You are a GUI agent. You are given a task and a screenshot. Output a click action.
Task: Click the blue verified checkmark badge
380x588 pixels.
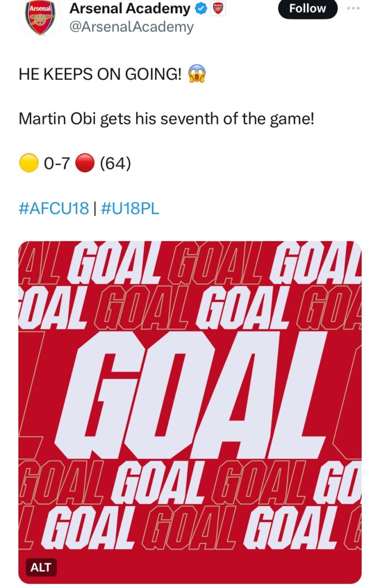pos(201,9)
